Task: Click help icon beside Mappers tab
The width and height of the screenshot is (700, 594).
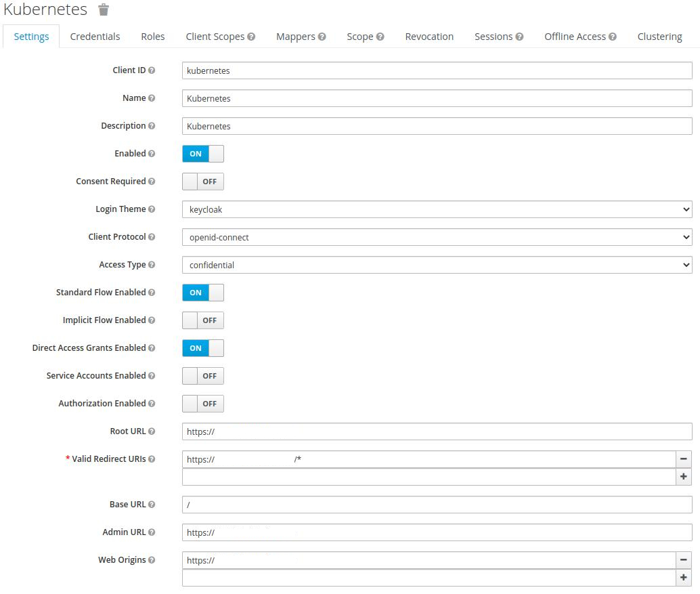Action: [322, 37]
